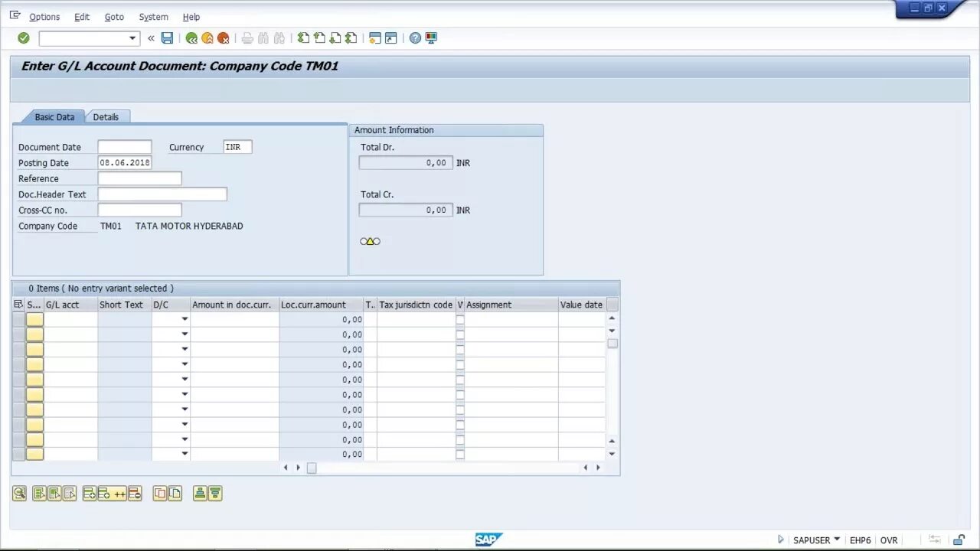Viewport: 980px width, 551px height.
Task: Open D/C dropdown in sixth item row
Action: click(185, 394)
